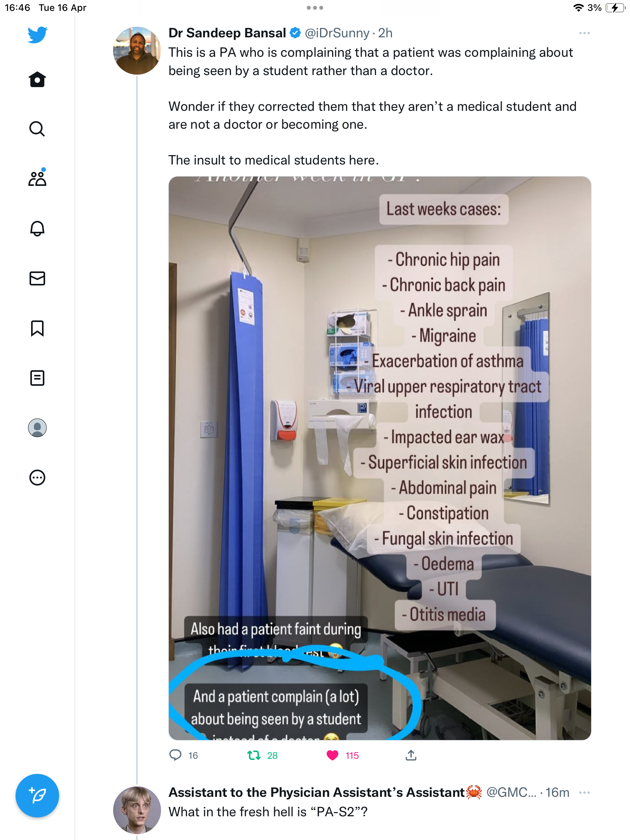
Task: View the GP room image with case list
Action: click(380, 458)
